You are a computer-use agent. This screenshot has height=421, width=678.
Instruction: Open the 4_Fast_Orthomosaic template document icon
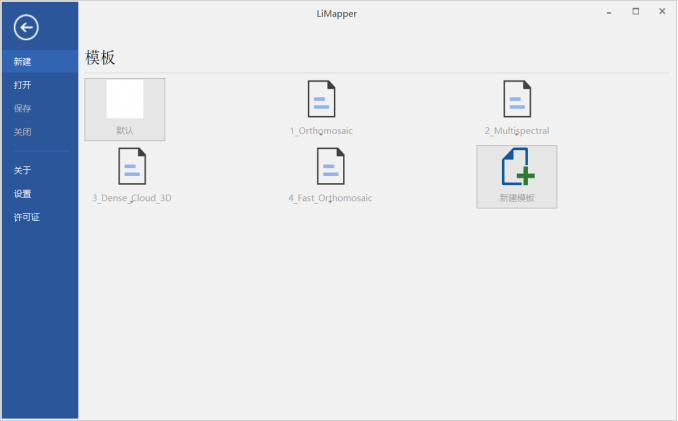pos(330,166)
